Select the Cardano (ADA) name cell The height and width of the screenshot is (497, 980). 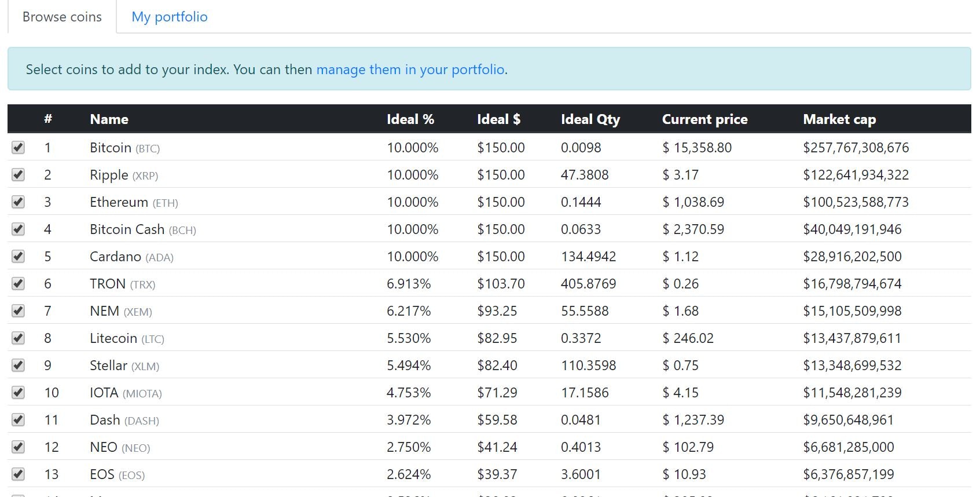pos(131,257)
